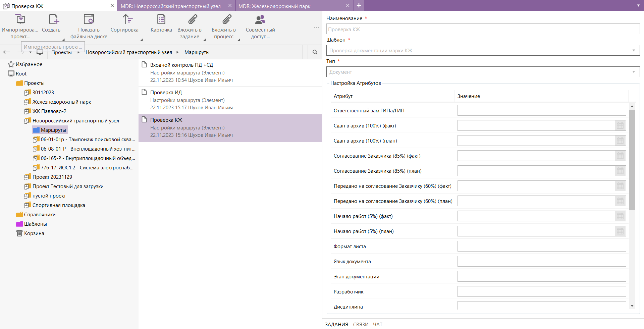This screenshot has height=329, width=644.
Task: Click Вложить в процесс paperclip icon
Action: point(227,19)
